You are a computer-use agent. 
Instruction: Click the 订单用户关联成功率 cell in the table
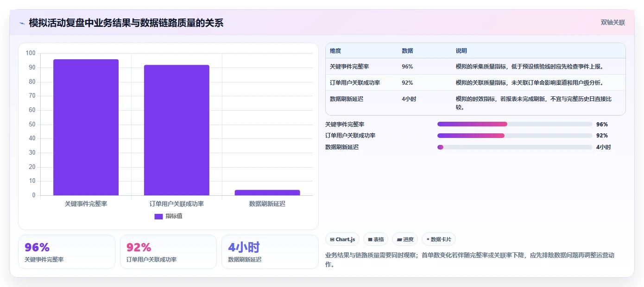coord(355,83)
